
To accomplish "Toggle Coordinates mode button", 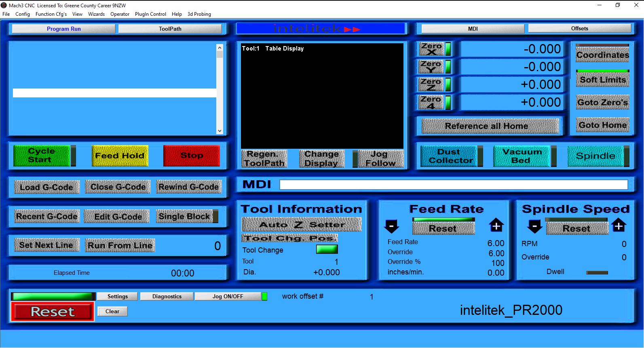I will click(x=602, y=55).
